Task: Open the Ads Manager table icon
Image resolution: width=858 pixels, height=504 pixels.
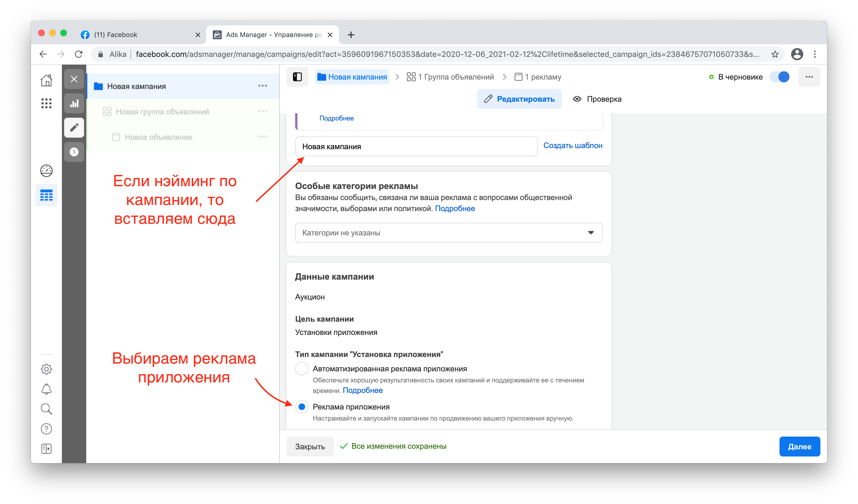Action: [46, 195]
